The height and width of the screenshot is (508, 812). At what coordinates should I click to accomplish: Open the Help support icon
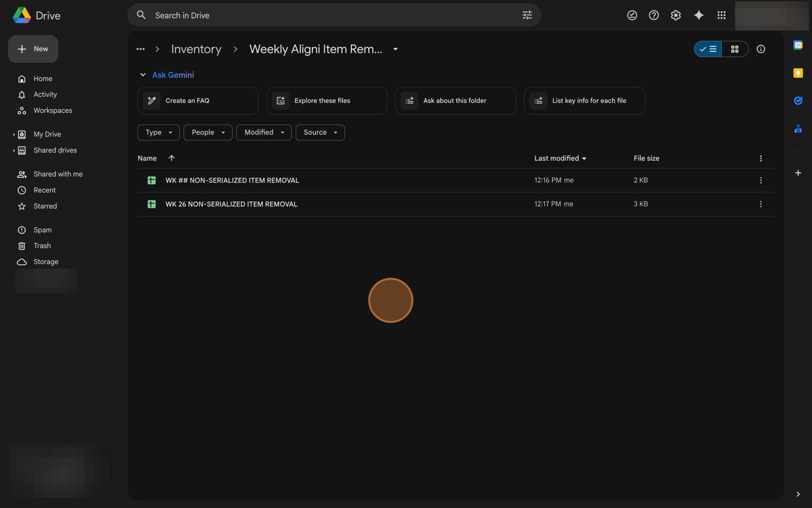click(653, 15)
